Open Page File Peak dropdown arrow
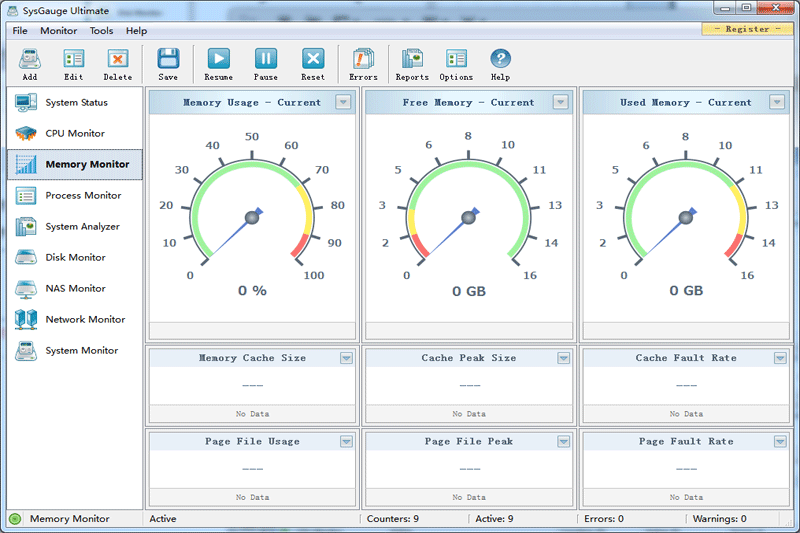The image size is (800, 533). click(x=563, y=441)
